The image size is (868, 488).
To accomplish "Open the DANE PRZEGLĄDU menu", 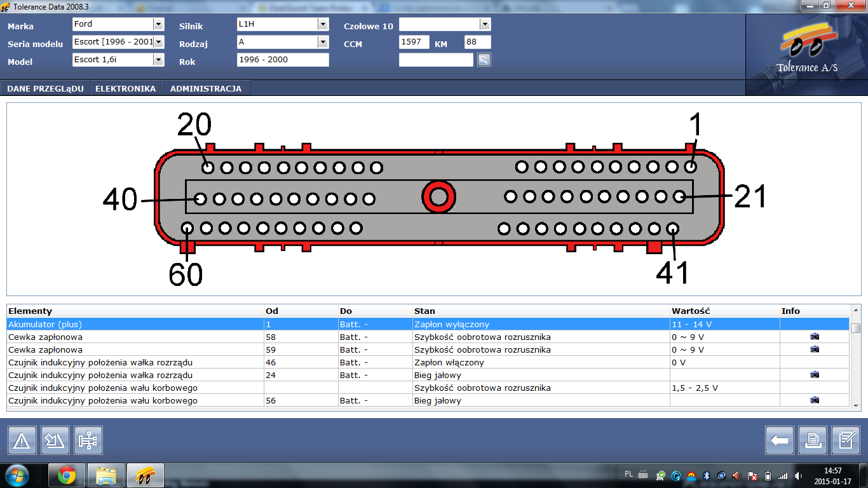I will point(46,88).
